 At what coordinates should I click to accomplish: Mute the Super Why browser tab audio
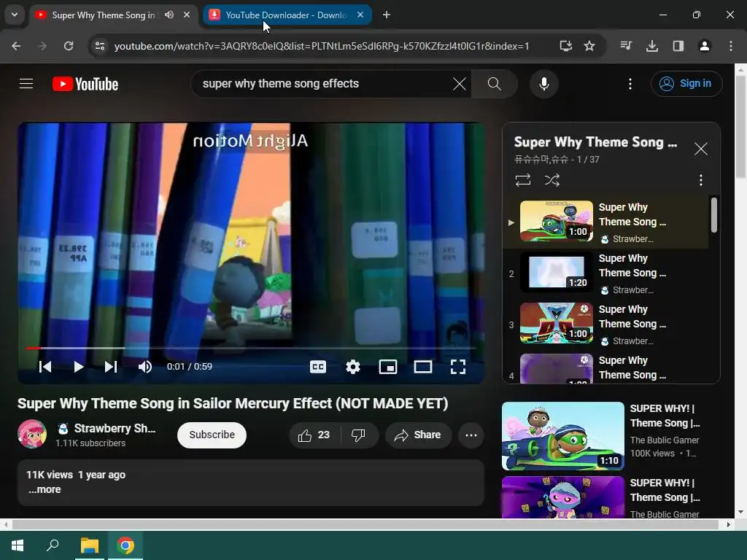(169, 15)
